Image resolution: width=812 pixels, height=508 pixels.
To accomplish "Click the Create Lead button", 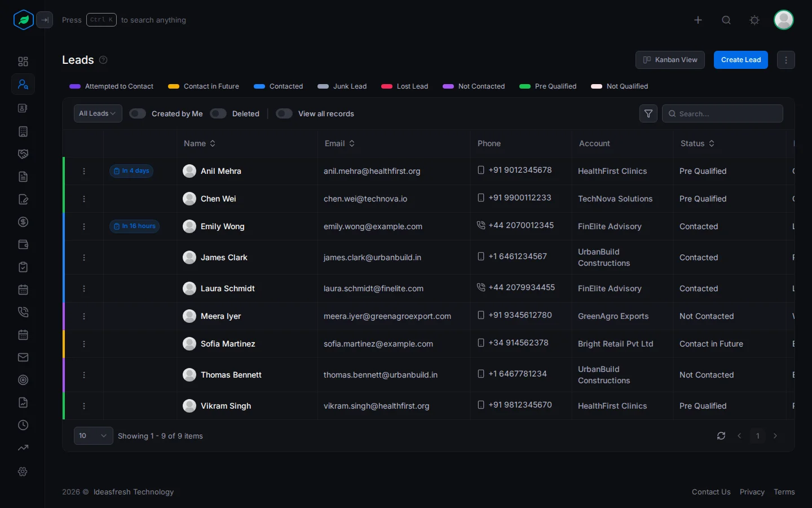I will pos(741,60).
